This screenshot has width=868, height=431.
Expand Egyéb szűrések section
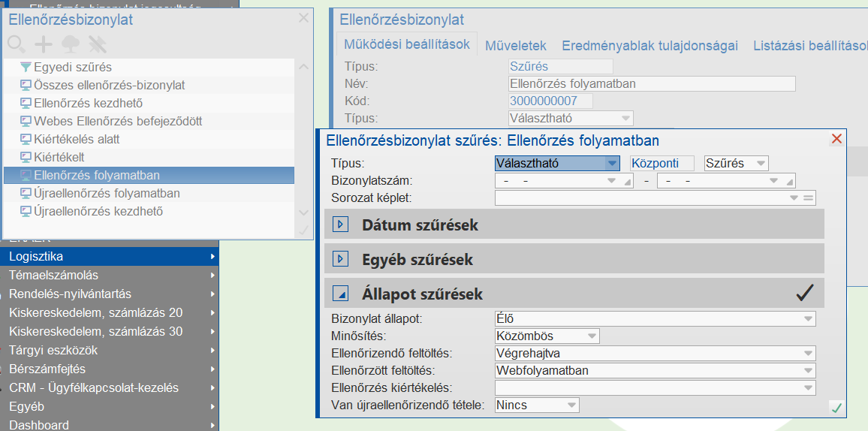pyautogui.click(x=340, y=258)
